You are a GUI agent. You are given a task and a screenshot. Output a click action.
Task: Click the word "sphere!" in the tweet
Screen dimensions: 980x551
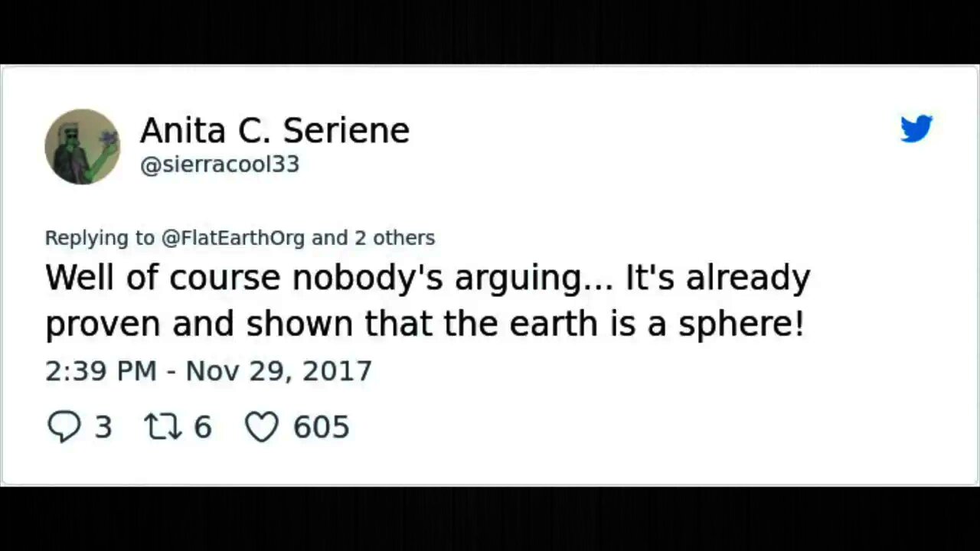coord(740,324)
